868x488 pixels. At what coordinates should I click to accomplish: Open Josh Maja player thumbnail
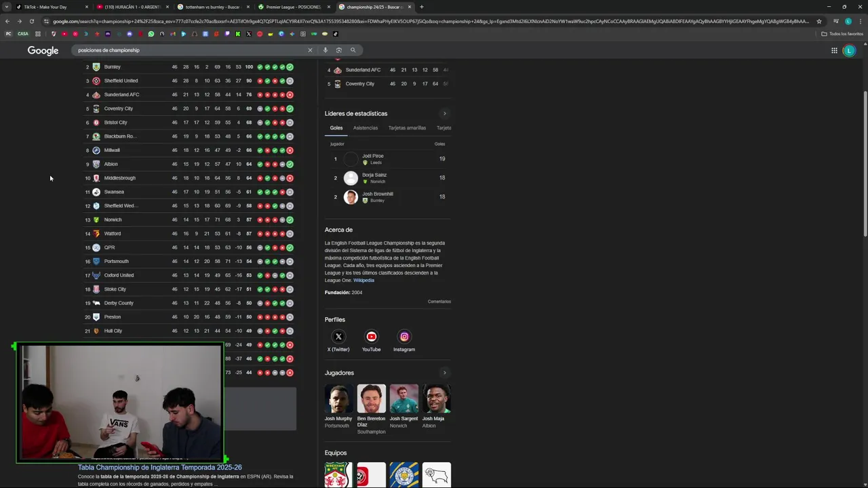[437, 399]
